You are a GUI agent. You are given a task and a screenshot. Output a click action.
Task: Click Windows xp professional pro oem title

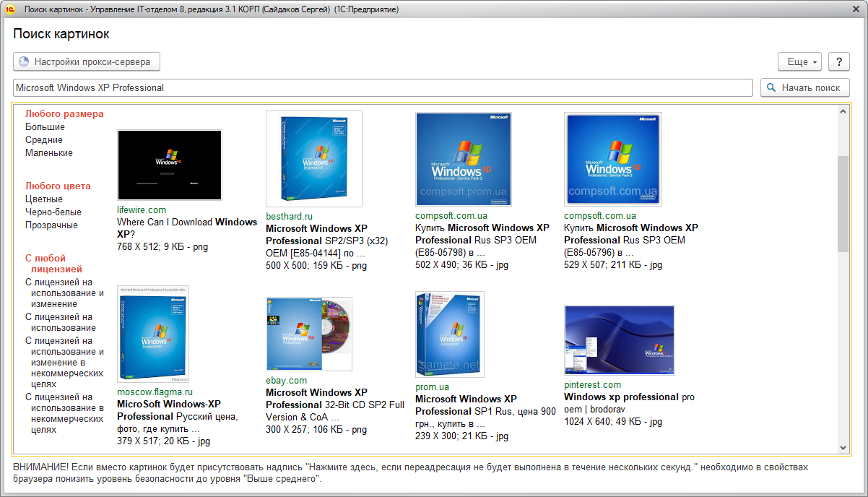coord(629,403)
